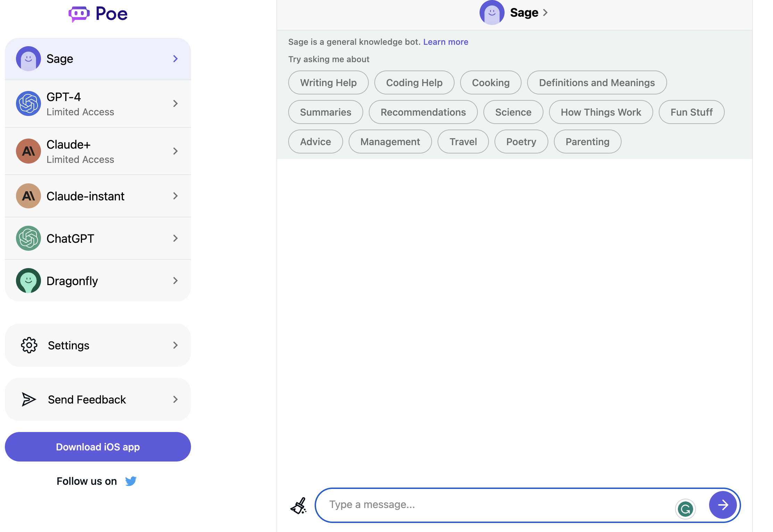
Task: Open the Settings menu entry
Action: click(x=98, y=345)
